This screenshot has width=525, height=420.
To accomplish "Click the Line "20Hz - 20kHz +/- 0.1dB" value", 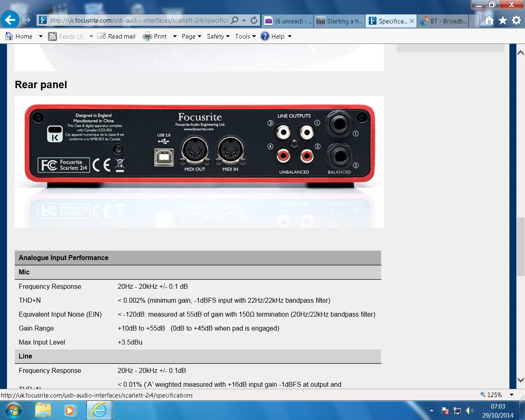I will 152,370.
